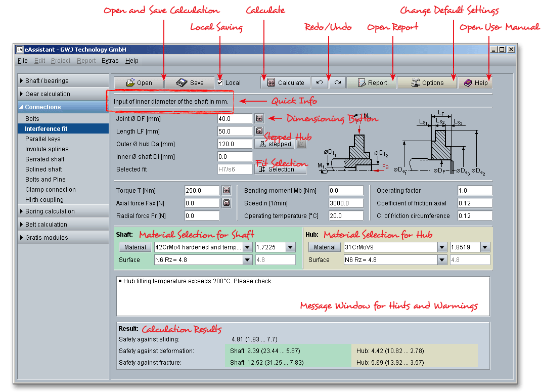
Task: Click dimensioning calculator icon beside Length LF
Action: pyautogui.click(x=259, y=131)
